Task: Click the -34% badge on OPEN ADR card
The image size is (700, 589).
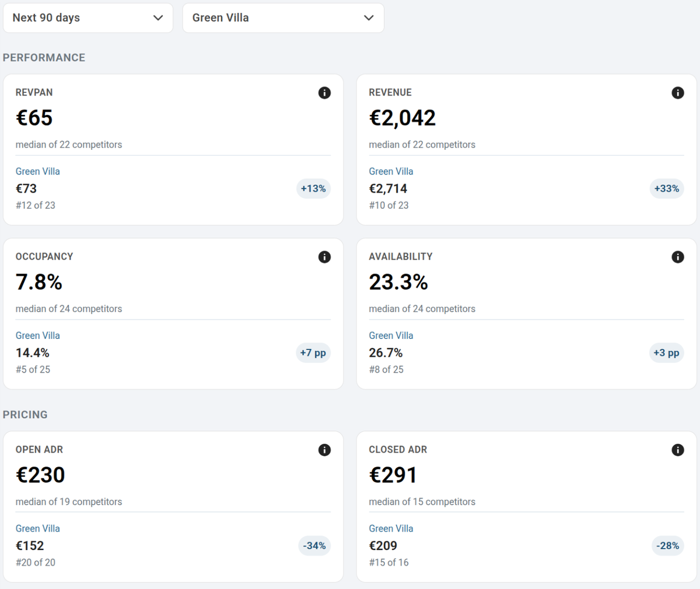Action: pyautogui.click(x=314, y=546)
